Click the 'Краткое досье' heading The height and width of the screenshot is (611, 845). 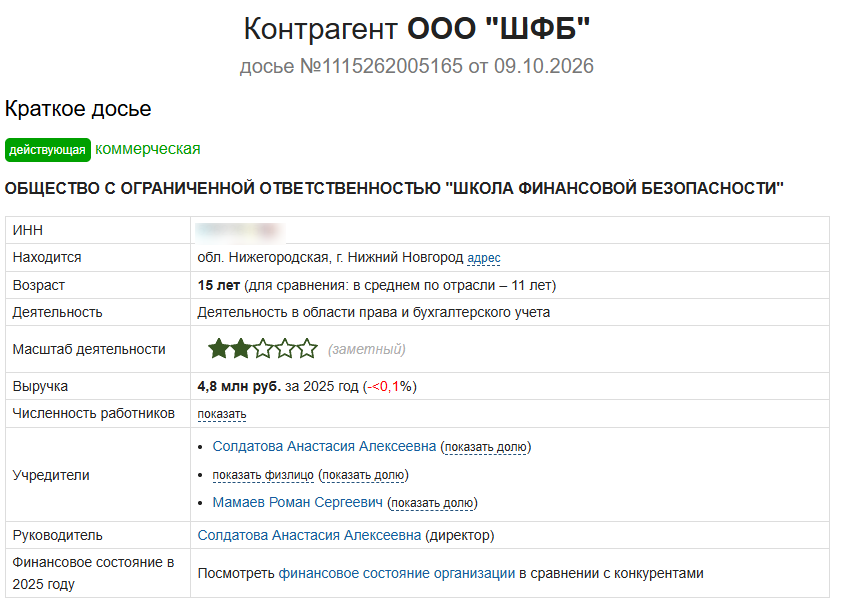pyautogui.click(x=78, y=109)
